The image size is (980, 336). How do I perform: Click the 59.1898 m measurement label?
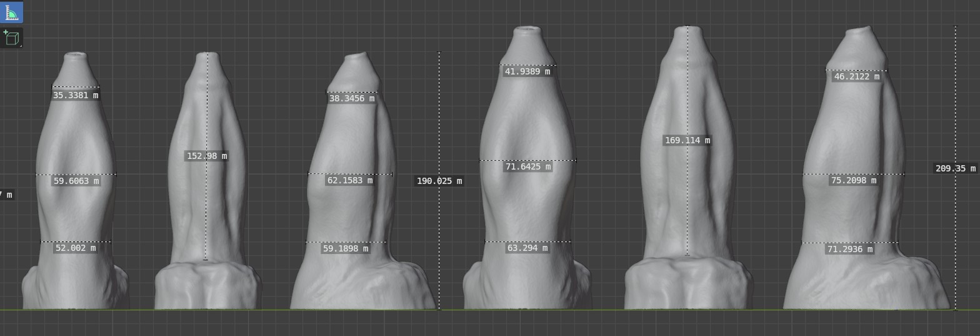point(346,249)
